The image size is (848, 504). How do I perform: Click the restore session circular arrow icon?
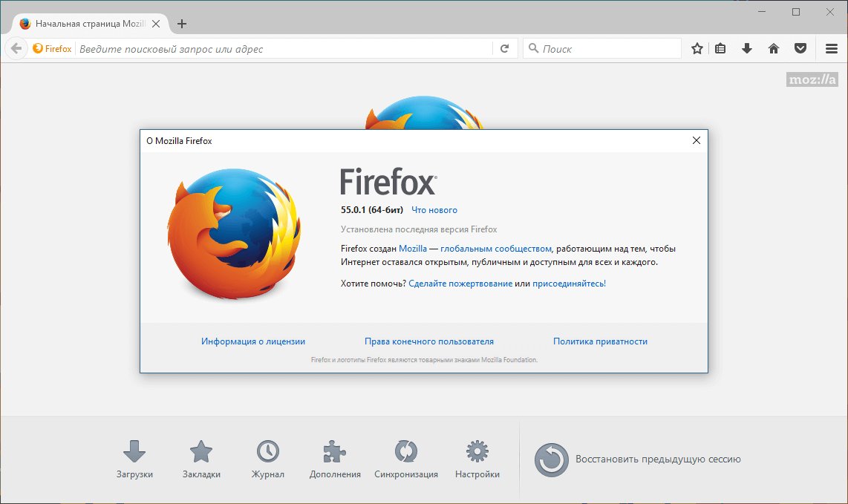click(552, 459)
